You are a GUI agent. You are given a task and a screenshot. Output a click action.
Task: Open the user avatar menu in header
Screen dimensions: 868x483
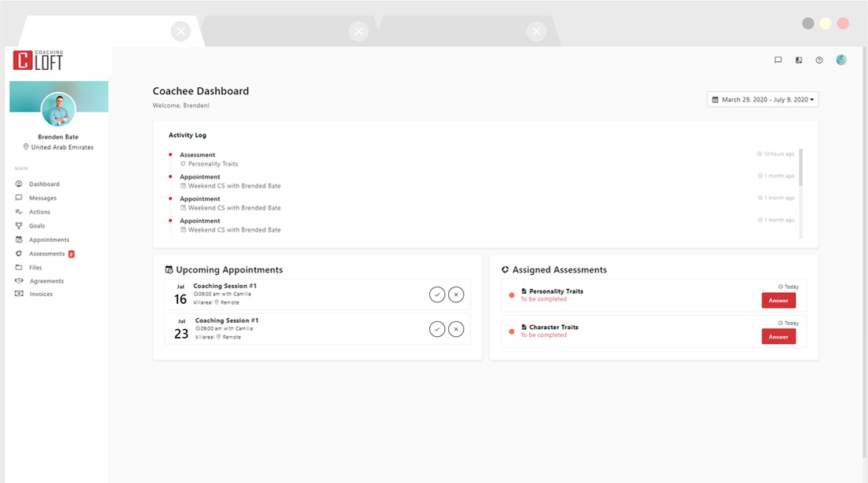(841, 60)
